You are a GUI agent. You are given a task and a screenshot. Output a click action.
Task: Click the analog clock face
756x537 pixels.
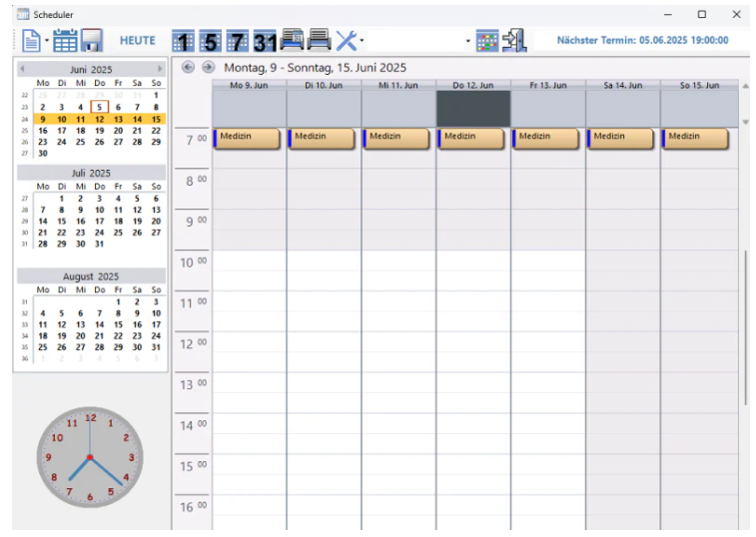coord(90,457)
